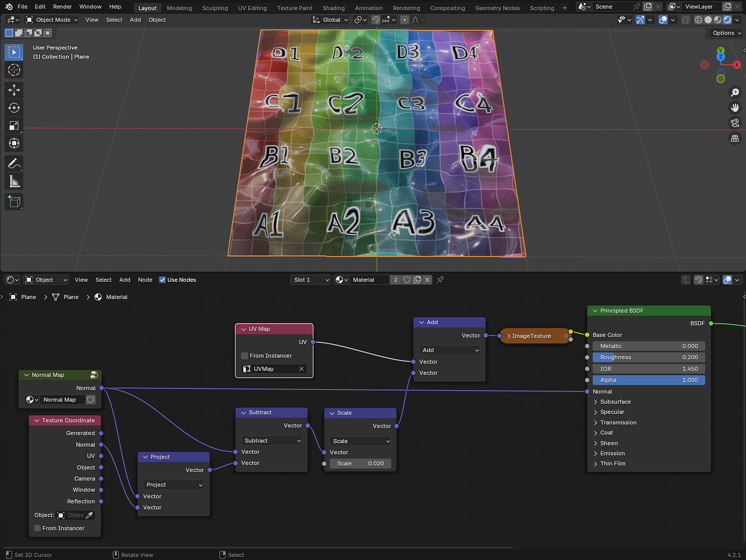Image resolution: width=746 pixels, height=560 pixels.
Task: Expand the Subsurface panel in Principled BSDF
Action: click(x=616, y=402)
